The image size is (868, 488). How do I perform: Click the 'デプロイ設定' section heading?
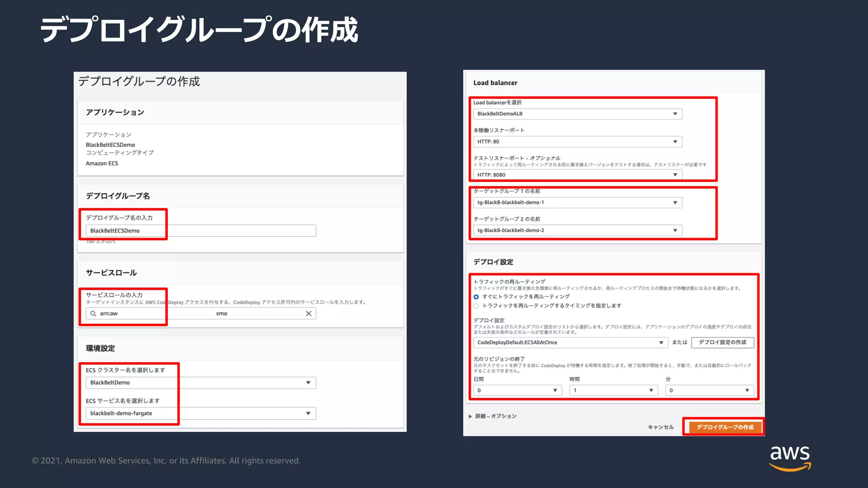493,262
